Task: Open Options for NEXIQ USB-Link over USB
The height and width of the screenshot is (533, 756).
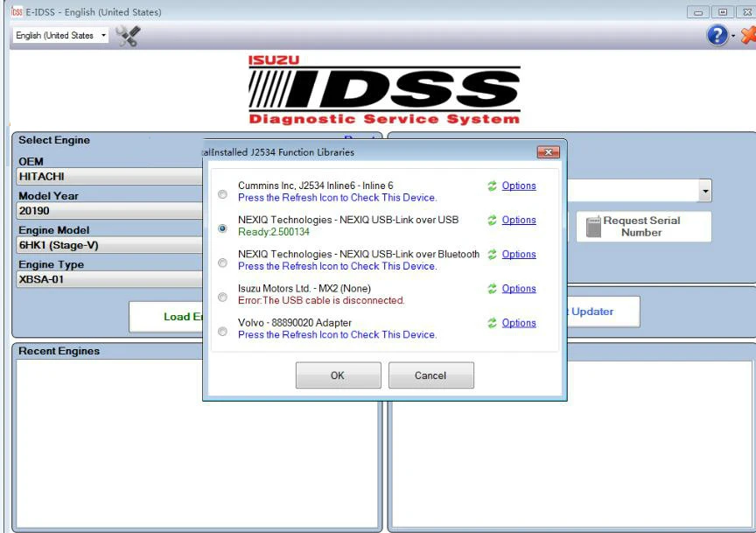Action: coord(519,220)
